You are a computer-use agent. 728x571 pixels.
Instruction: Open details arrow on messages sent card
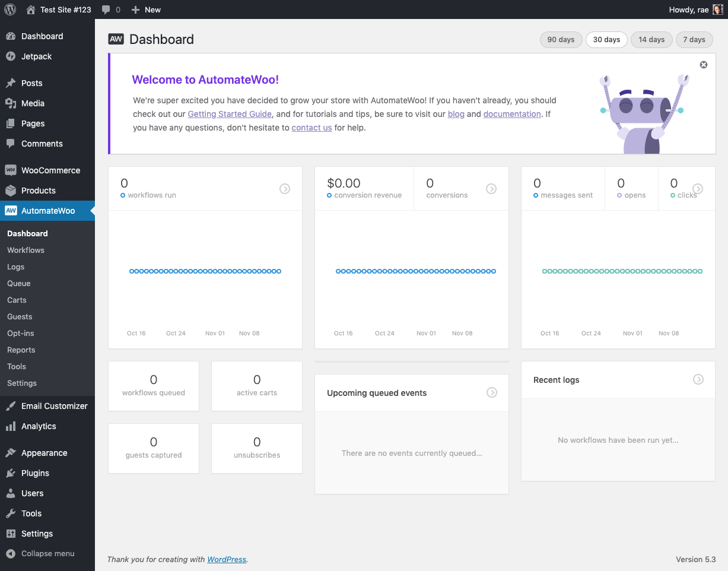(698, 189)
